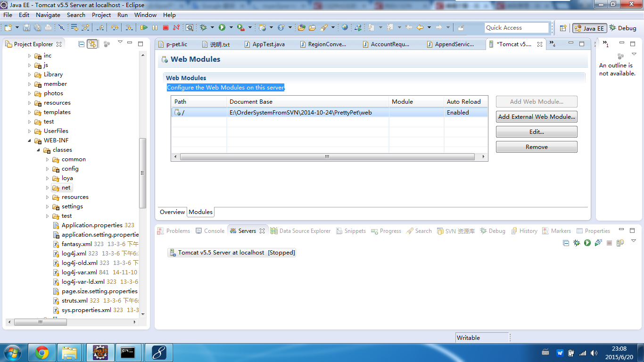
Task: Open the File menu
Action: [x=8, y=15]
